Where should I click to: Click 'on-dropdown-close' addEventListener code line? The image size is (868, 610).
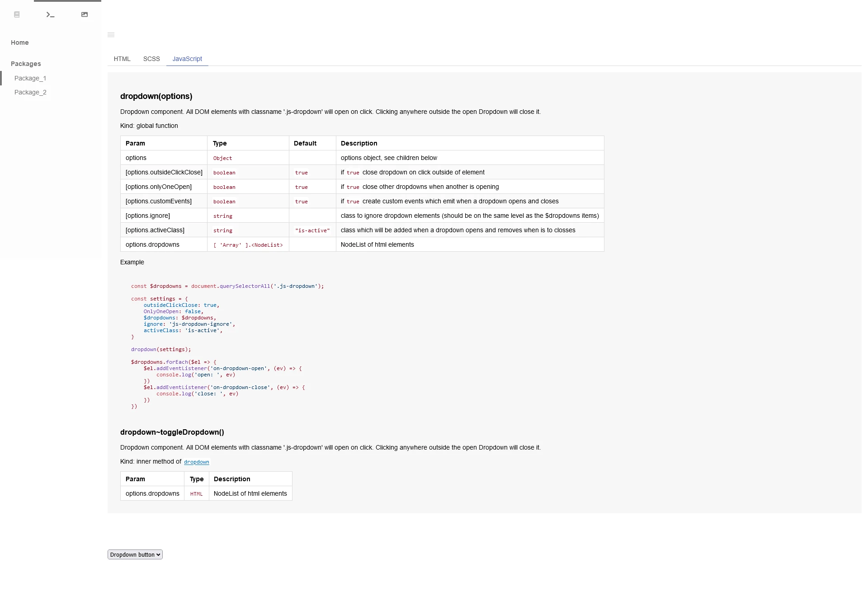[224, 387]
